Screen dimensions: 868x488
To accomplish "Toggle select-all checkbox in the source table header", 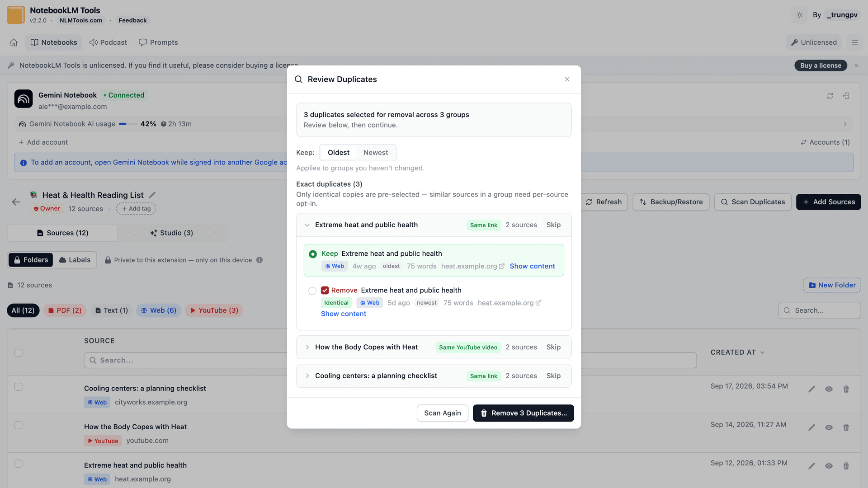I will 19,353.
